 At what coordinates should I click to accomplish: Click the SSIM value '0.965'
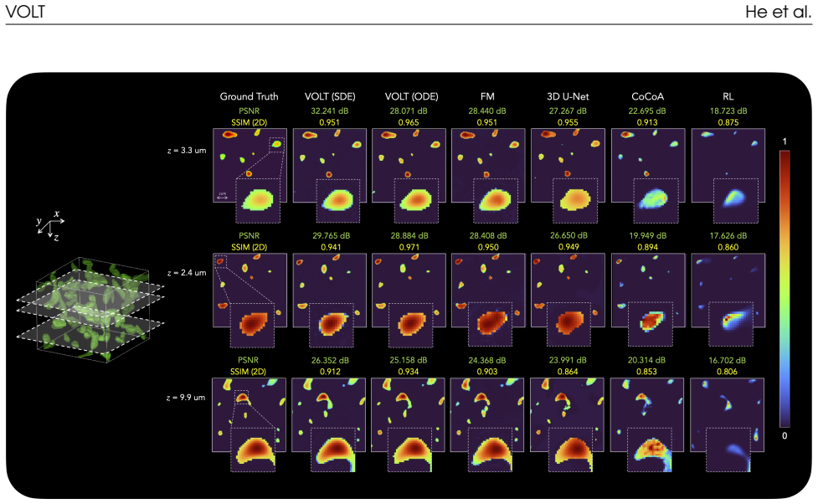pyautogui.click(x=409, y=122)
